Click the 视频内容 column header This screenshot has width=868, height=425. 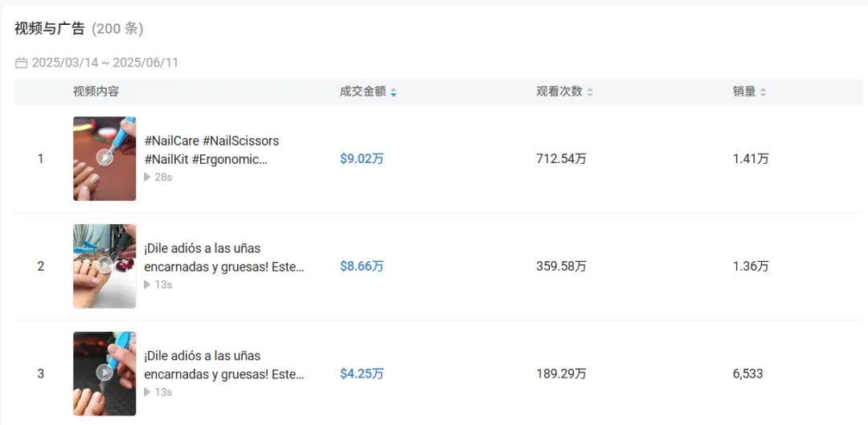point(96,92)
